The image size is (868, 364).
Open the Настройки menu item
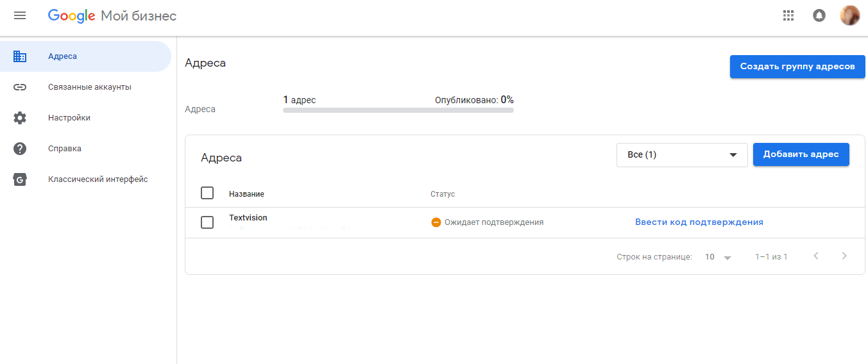click(x=69, y=118)
